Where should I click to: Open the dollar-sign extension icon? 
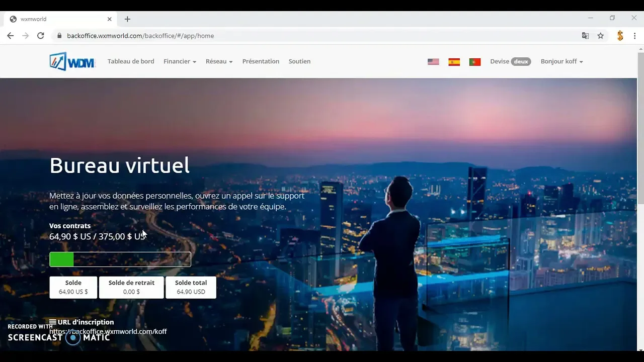pyautogui.click(x=620, y=36)
